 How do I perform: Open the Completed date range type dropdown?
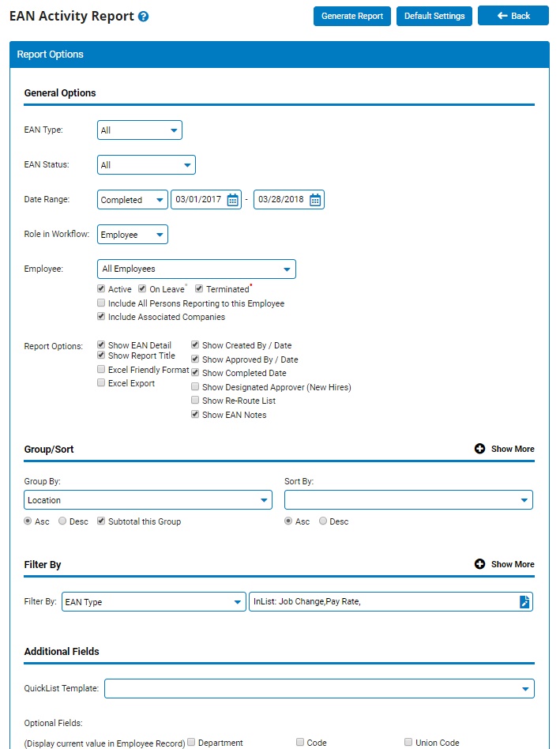(x=132, y=200)
